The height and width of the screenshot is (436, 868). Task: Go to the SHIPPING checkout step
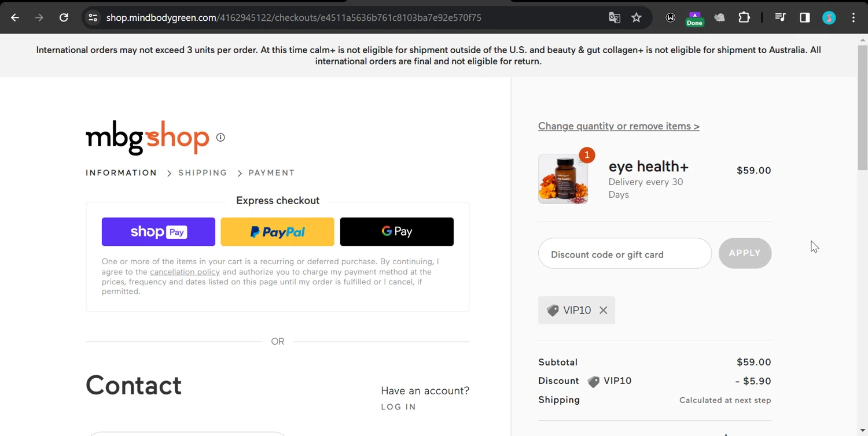(x=203, y=173)
